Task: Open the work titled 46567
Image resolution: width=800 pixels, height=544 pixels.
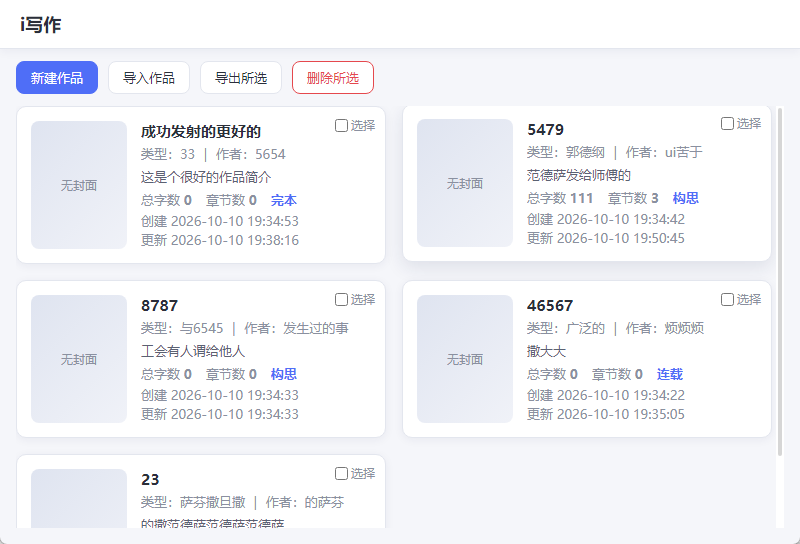Action: point(550,306)
